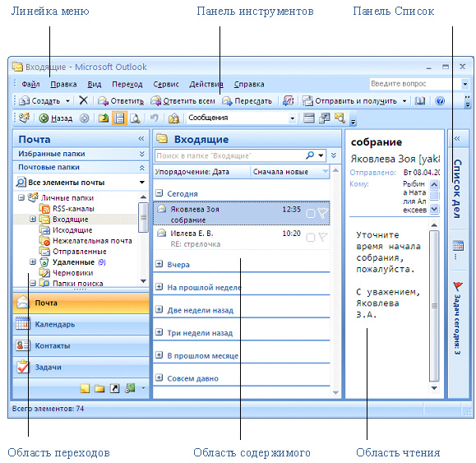Click the blue Help question mark icon

tap(440, 101)
